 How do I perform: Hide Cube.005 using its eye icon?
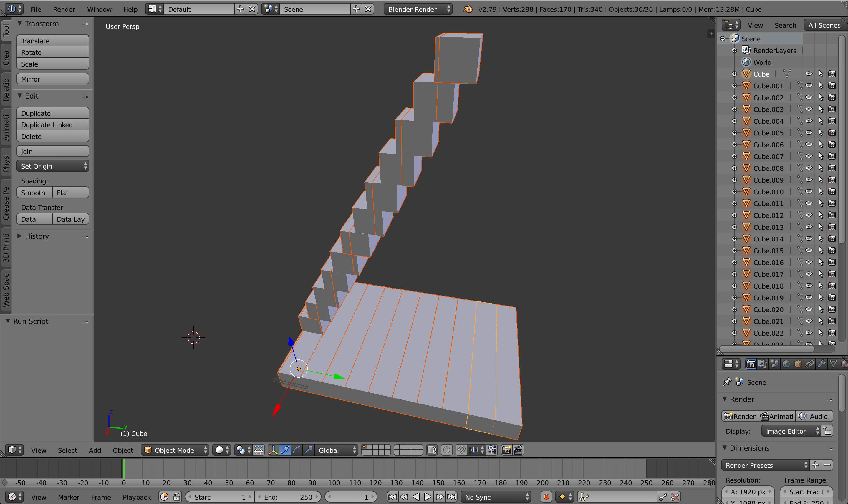pyautogui.click(x=809, y=133)
